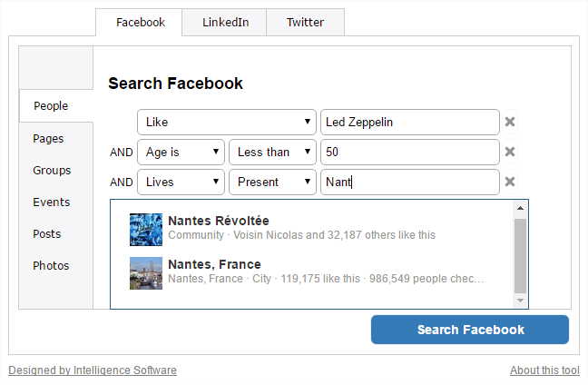Click the suggestion list scroll down arrow
The width and height of the screenshot is (588, 385).
pos(520,301)
